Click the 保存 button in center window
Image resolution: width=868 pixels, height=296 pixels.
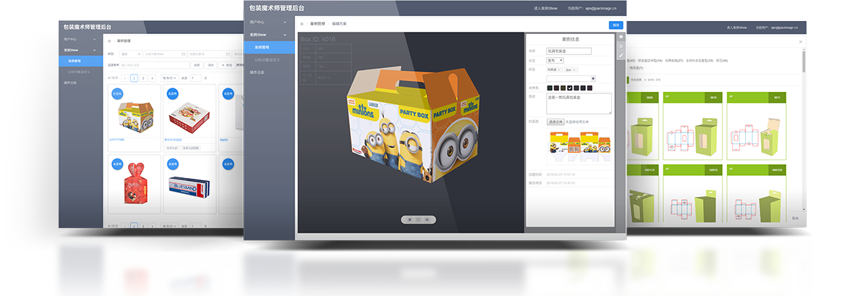point(616,25)
